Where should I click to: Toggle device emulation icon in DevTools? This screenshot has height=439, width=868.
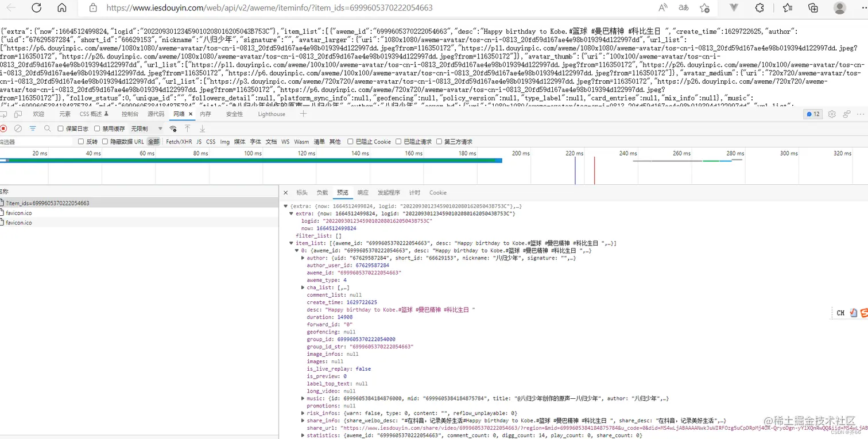18,114
